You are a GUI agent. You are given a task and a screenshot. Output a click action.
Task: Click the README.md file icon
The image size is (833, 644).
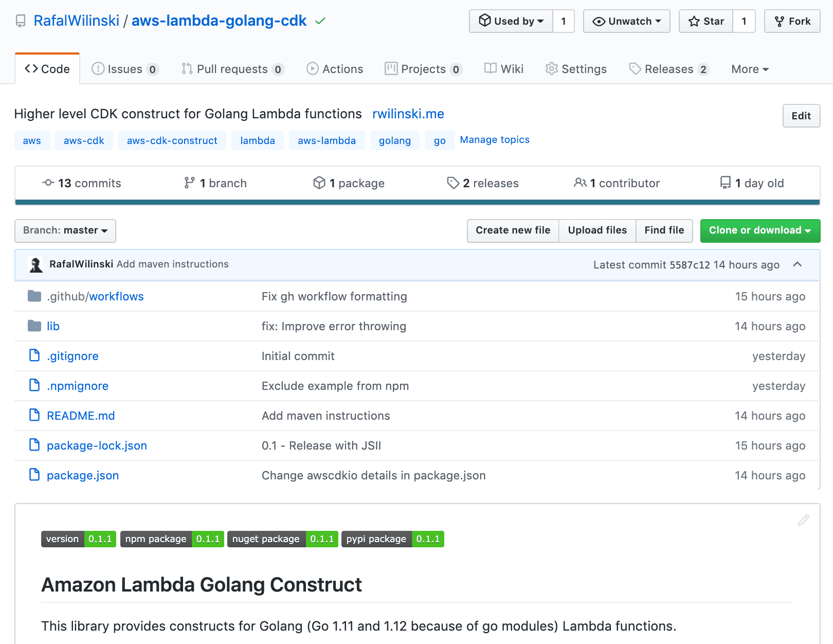[x=34, y=415]
